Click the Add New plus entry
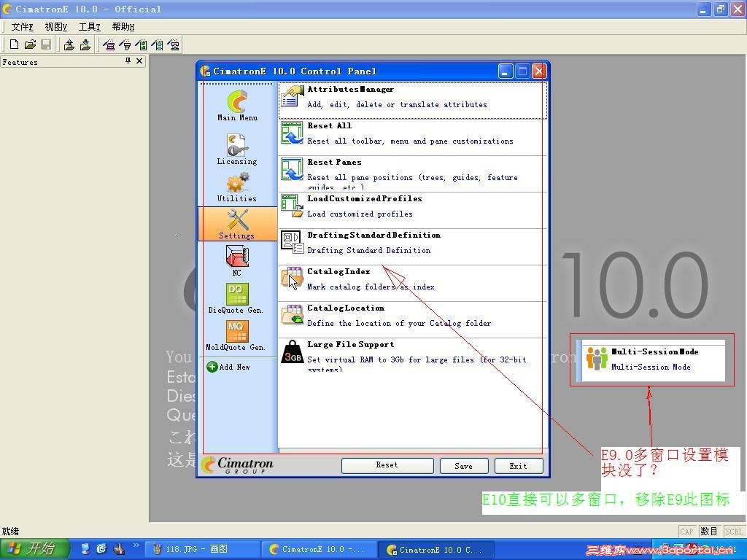 point(228,367)
